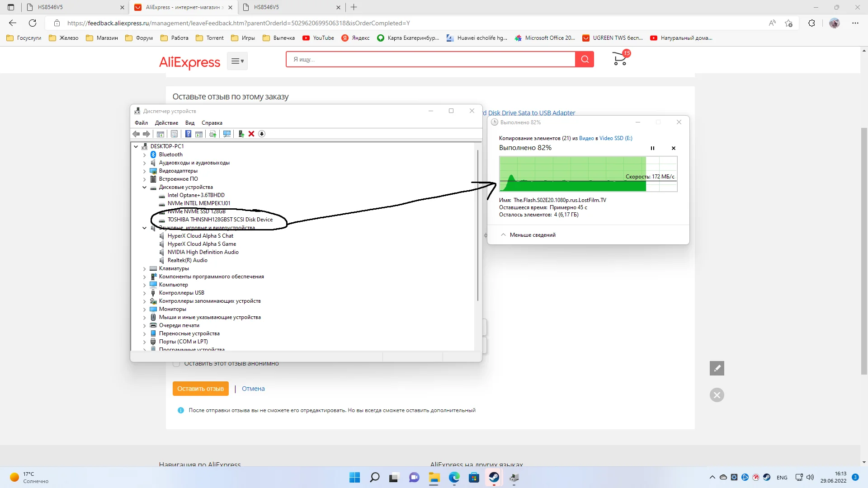Click the green copy speed progress graph
868x488 pixels.
point(572,174)
